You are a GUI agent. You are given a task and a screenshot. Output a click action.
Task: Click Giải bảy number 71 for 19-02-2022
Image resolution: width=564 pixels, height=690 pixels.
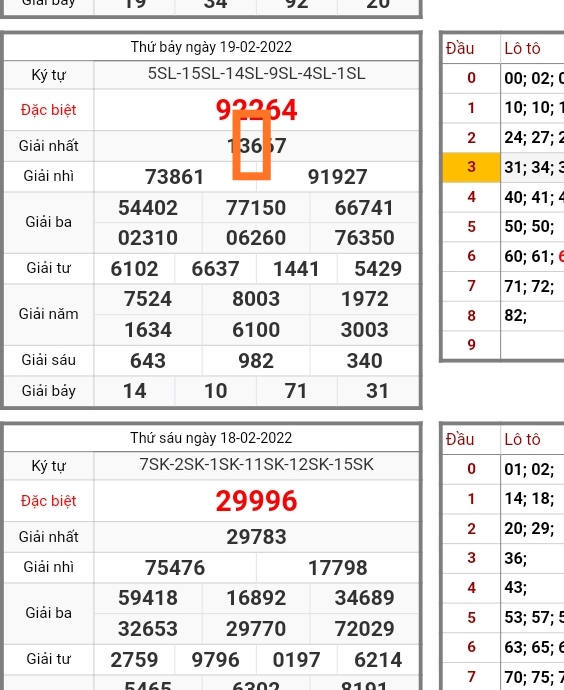(296, 391)
